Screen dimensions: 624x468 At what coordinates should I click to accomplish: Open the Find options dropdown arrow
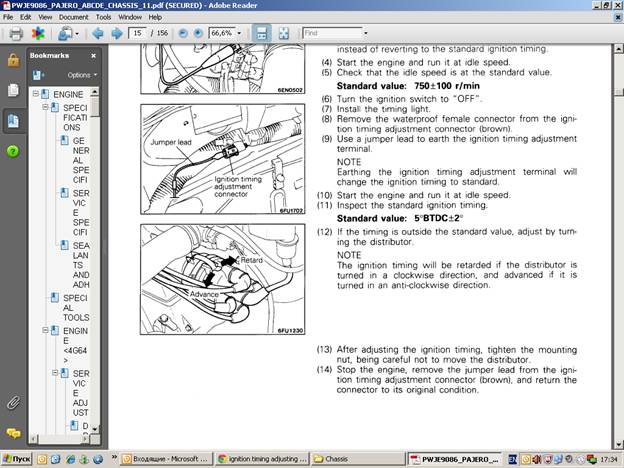[366, 33]
